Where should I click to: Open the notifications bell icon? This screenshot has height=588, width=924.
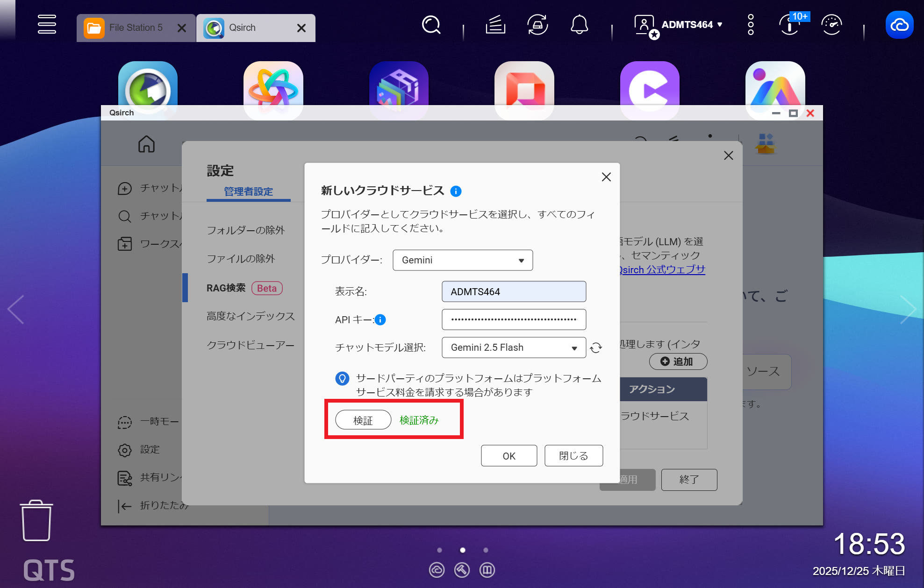coord(579,25)
